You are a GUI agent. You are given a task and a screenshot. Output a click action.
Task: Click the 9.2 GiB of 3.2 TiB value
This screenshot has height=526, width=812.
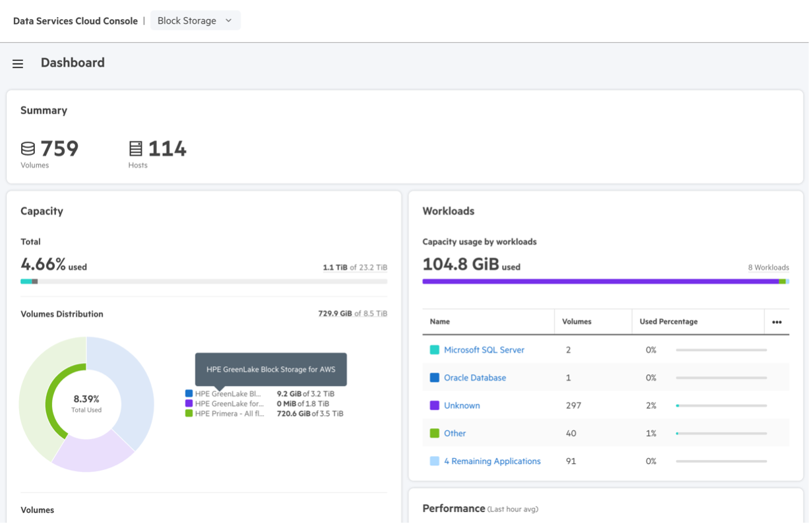(305, 394)
